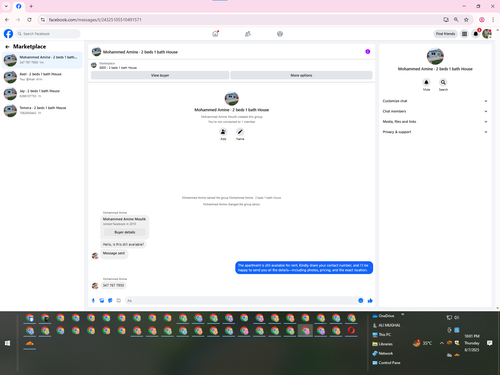The width and height of the screenshot is (500, 375).
Task: Open the Facebook notifications bell
Action: point(476,34)
